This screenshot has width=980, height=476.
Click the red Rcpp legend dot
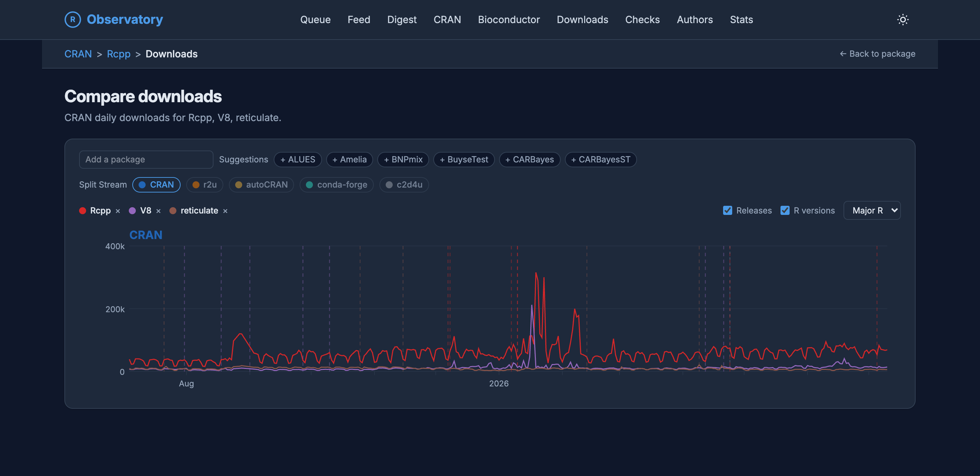pyautogui.click(x=83, y=210)
